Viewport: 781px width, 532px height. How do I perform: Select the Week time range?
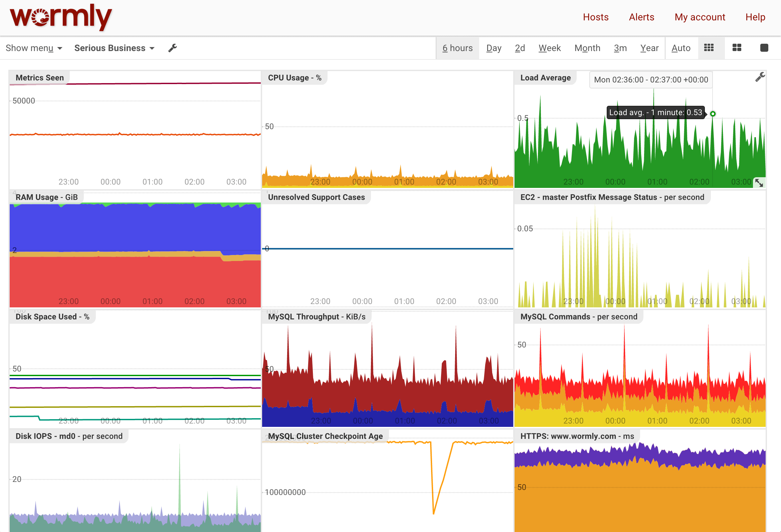tap(550, 48)
